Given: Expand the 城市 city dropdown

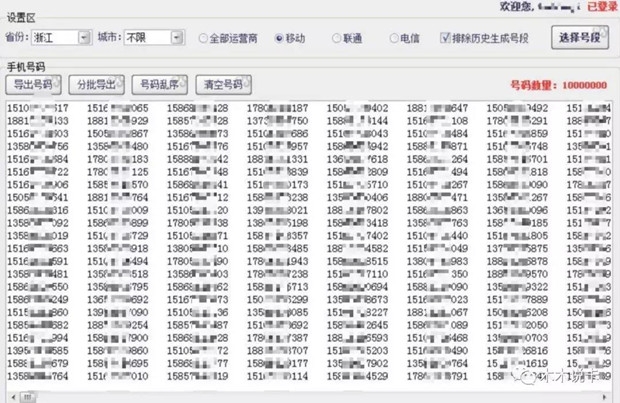Looking at the screenshot, I should click(x=176, y=38).
